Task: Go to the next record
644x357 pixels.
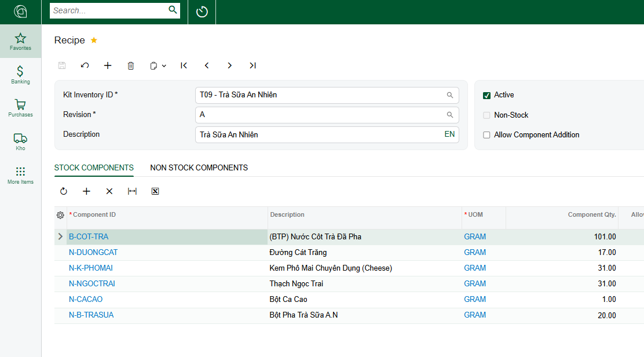Action: click(229, 65)
